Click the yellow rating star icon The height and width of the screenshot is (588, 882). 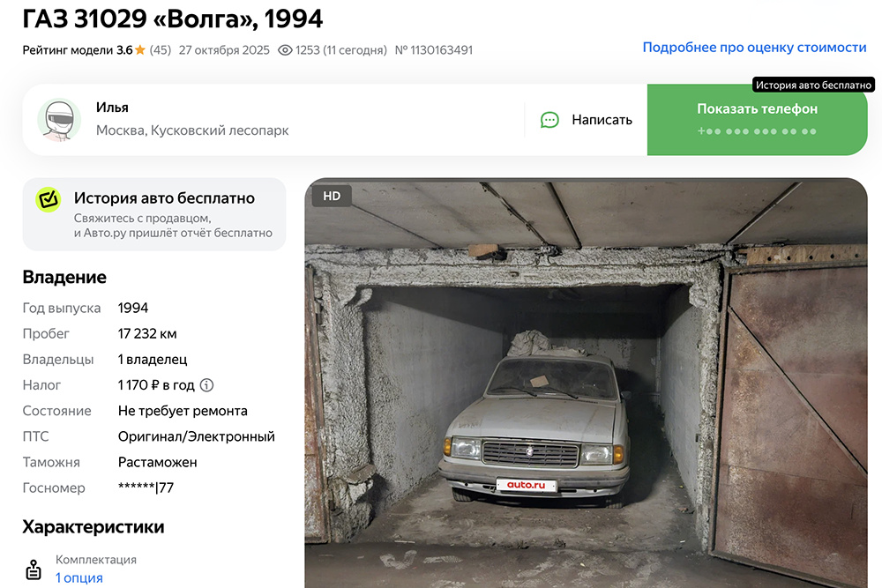coord(140,50)
